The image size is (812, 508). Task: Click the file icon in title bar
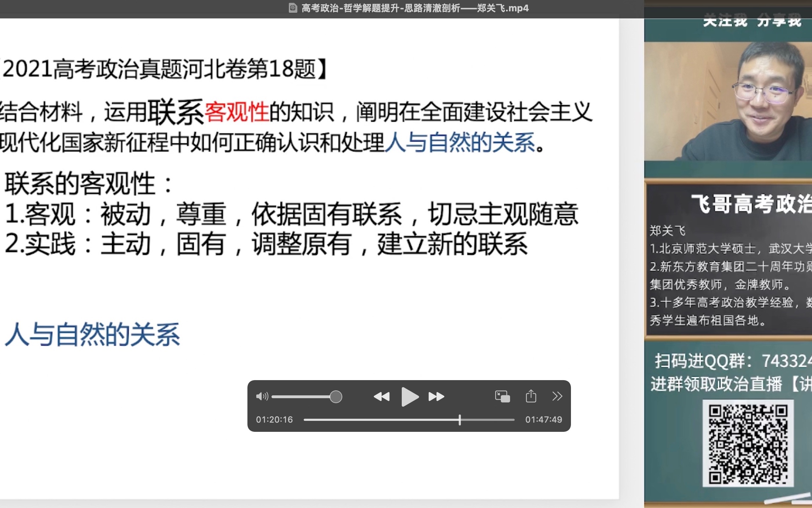[x=293, y=8]
